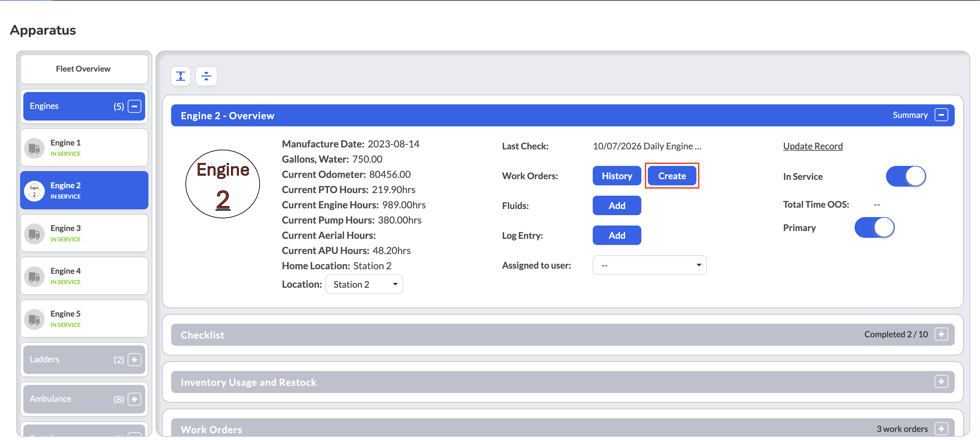Click the Engine 5 truck icon
This screenshot has width=980, height=440.
34,319
